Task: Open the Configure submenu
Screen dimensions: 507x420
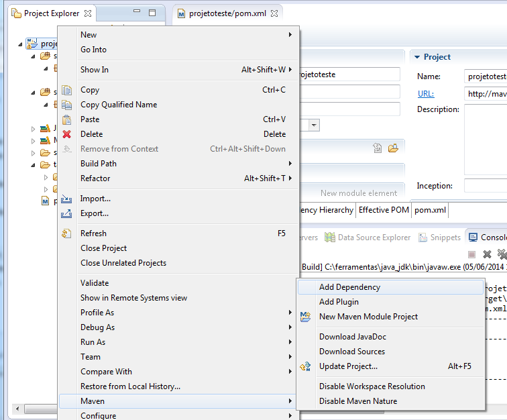Action: click(178, 415)
